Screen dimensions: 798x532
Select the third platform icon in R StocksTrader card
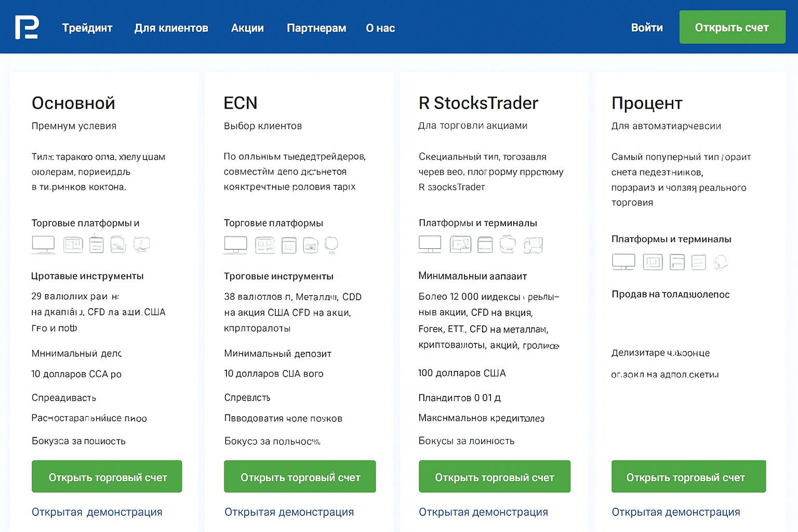pyautogui.click(x=485, y=245)
